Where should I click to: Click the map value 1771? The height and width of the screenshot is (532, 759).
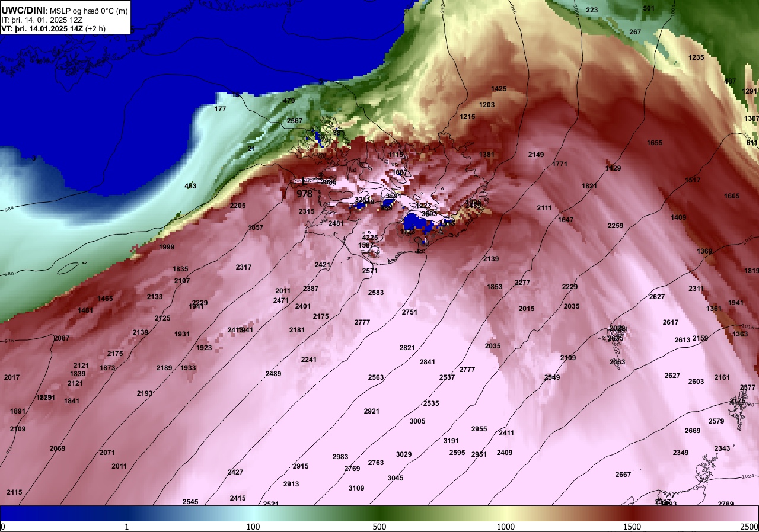pos(560,164)
